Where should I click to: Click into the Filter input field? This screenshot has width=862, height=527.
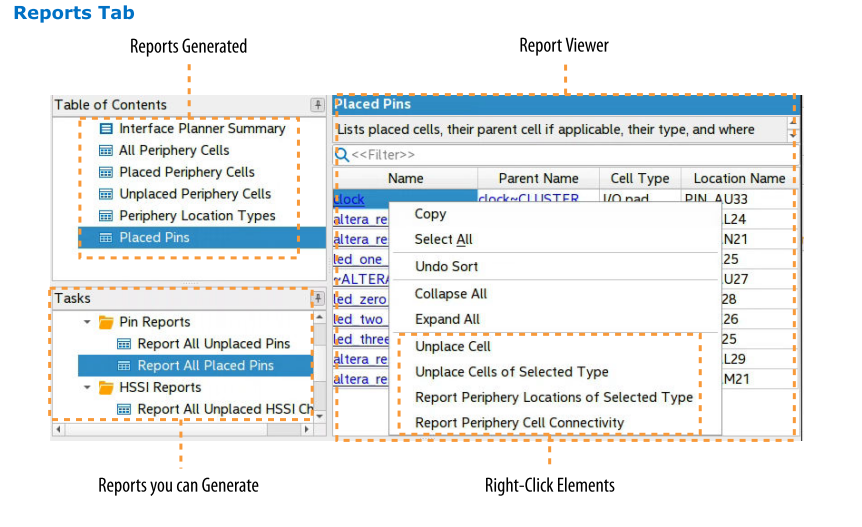coord(560,155)
